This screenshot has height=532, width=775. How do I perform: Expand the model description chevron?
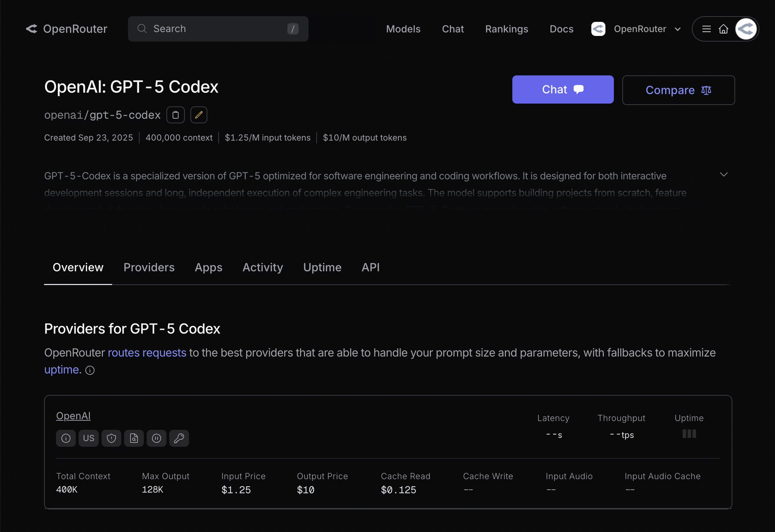pyautogui.click(x=724, y=174)
